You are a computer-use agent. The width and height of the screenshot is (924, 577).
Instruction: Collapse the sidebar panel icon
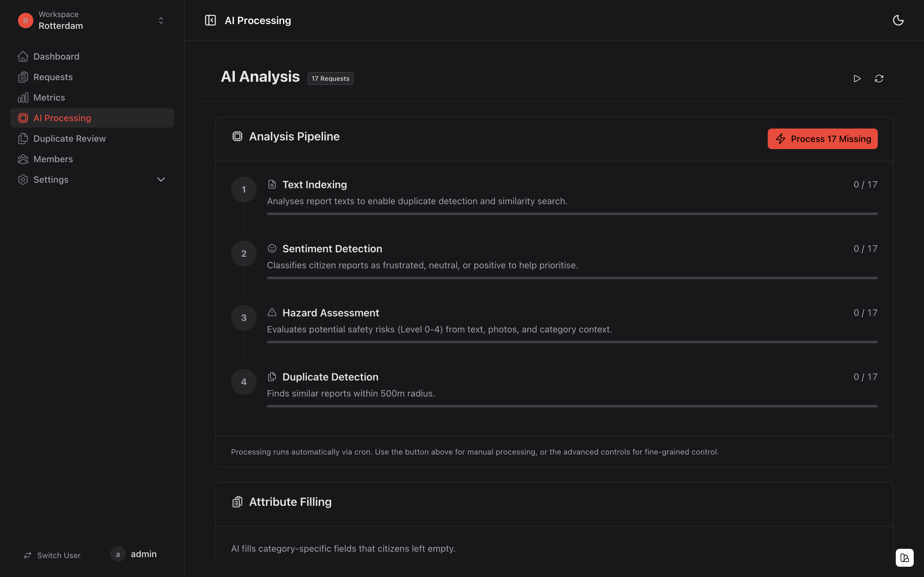click(210, 20)
